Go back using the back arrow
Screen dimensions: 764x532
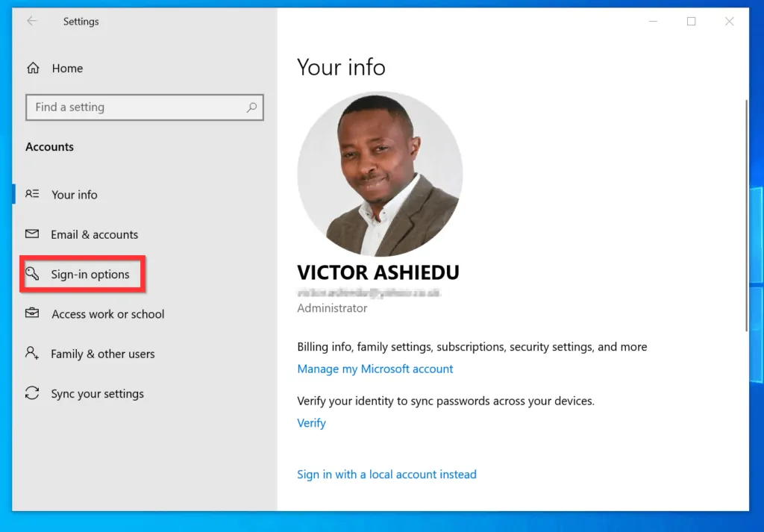pos(32,22)
